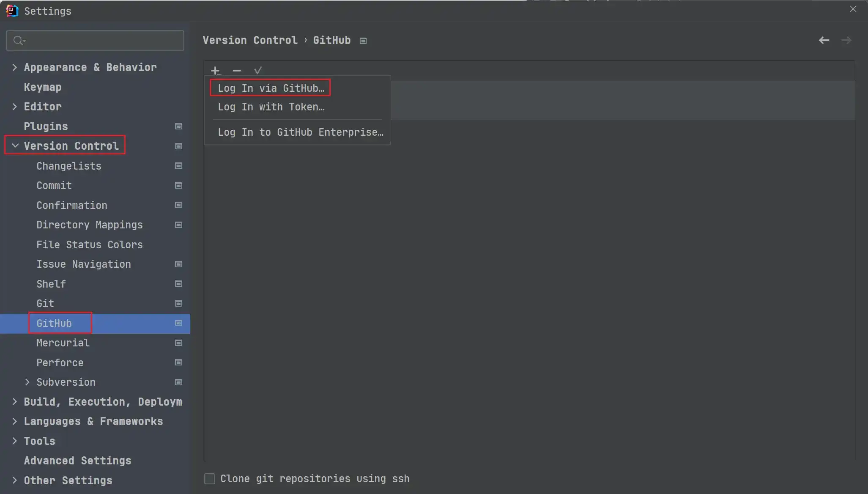Open Advanced Settings page
This screenshot has width=868, height=494.
coord(77,461)
